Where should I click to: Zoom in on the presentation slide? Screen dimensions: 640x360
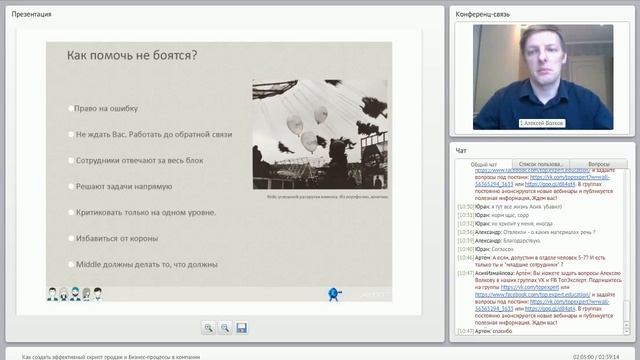point(209,328)
